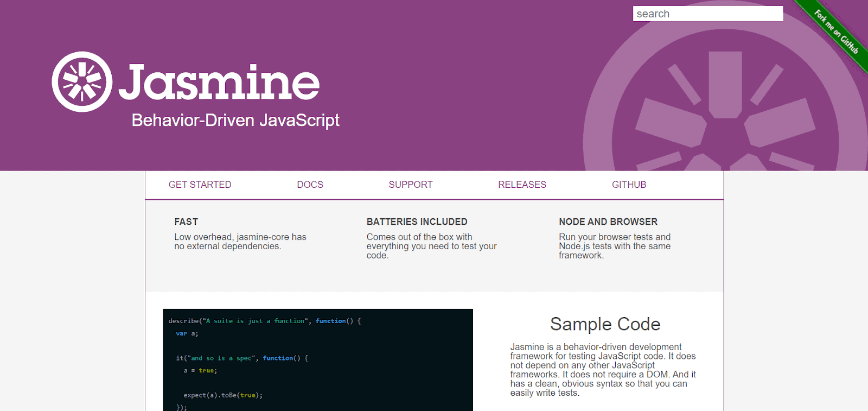Open the Fork me on GitHub ribbon
868x411 pixels.
point(836,32)
